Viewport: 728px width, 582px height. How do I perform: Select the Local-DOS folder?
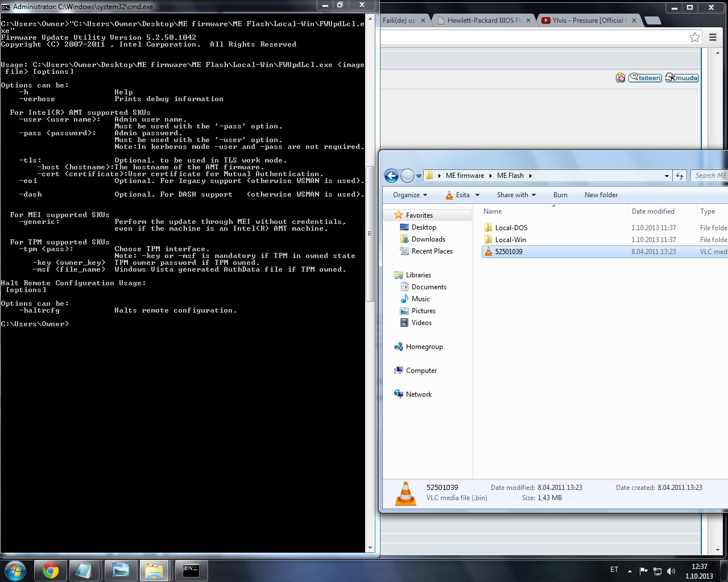click(511, 228)
